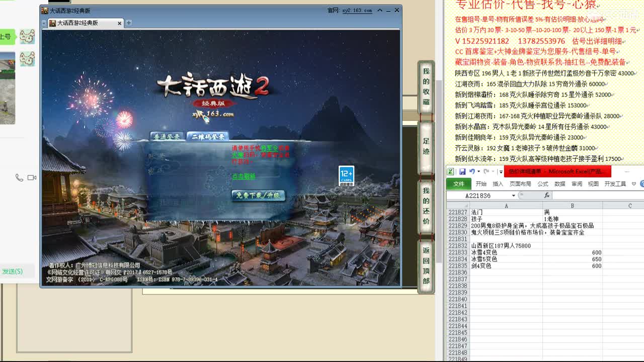Open the Undo history dropdown arrow

pos(478,172)
